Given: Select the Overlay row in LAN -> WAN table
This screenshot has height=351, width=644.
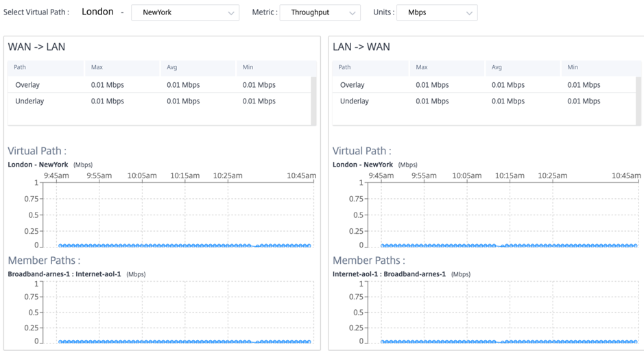Looking at the screenshot, I should (484, 85).
